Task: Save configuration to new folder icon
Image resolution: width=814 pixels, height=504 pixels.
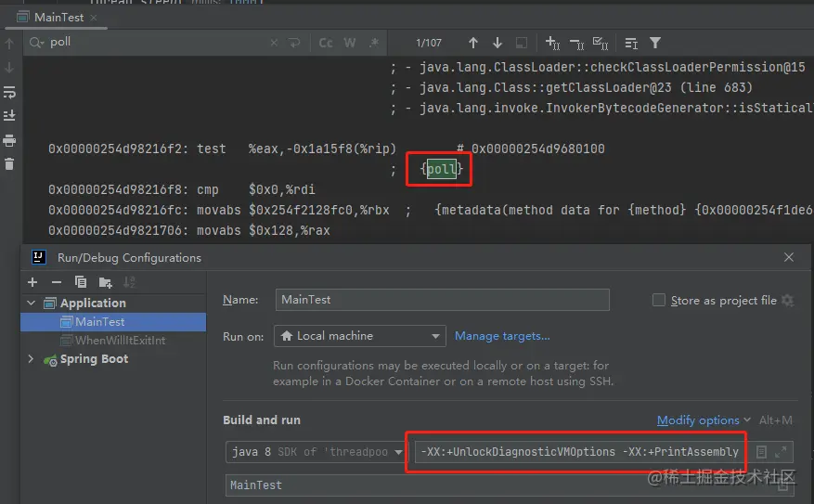Action: click(x=106, y=282)
